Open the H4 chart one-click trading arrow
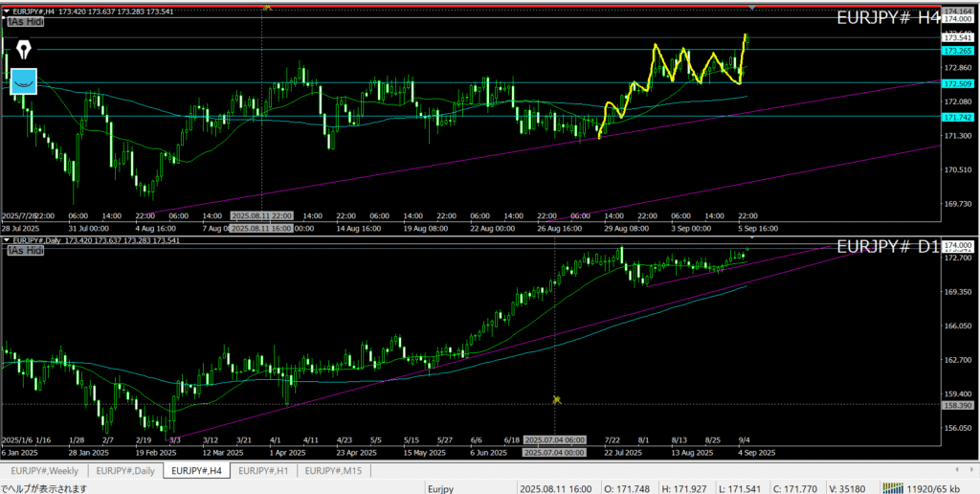 point(7,11)
